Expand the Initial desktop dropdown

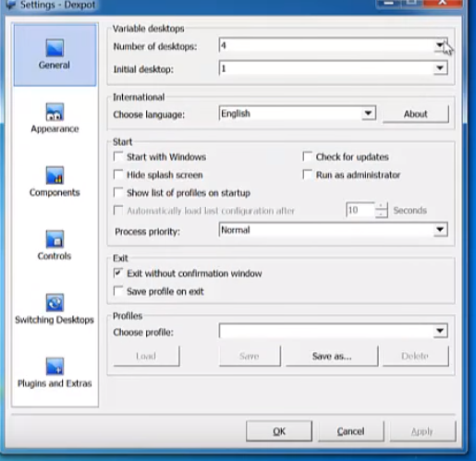pyautogui.click(x=440, y=68)
